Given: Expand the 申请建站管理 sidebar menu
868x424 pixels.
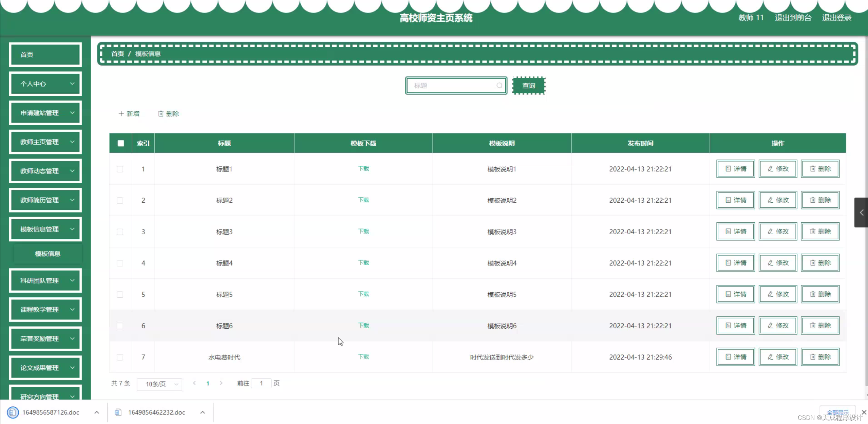Looking at the screenshot, I should pyautogui.click(x=45, y=113).
